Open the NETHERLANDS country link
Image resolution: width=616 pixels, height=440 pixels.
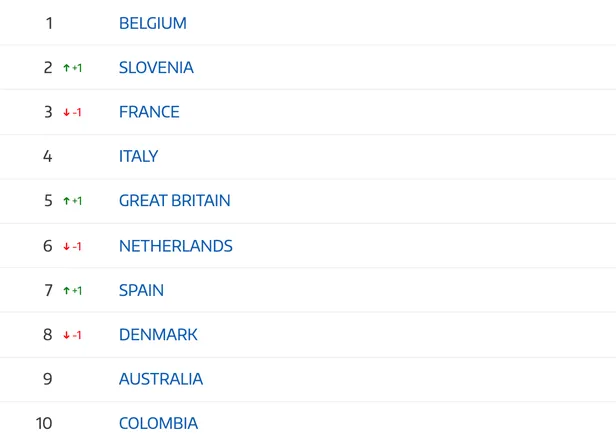click(x=176, y=246)
